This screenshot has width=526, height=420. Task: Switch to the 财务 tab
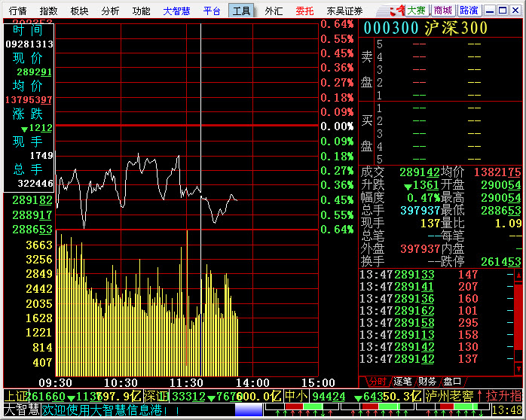(x=427, y=382)
